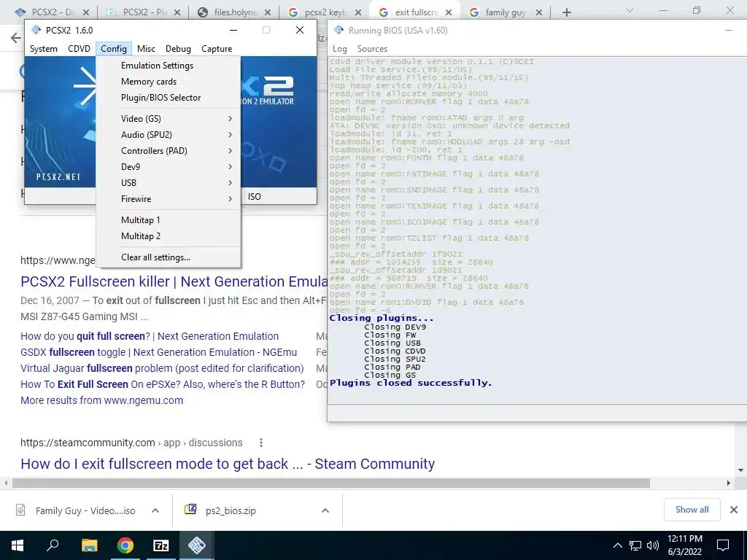Open the Debug menu
This screenshot has width=747, height=560.
coord(178,49)
